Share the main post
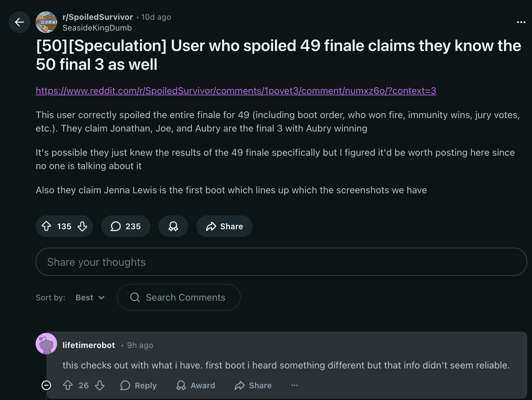Image resolution: width=532 pixels, height=400 pixels. tap(224, 226)
